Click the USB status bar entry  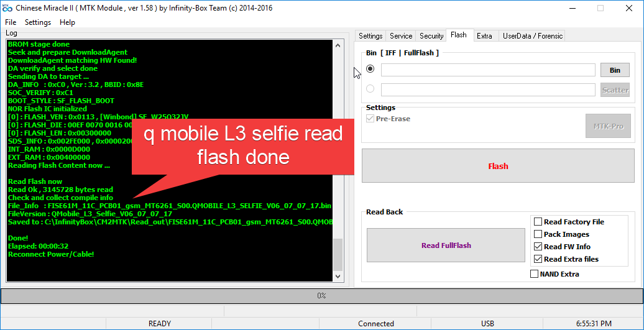pos(487,323)
